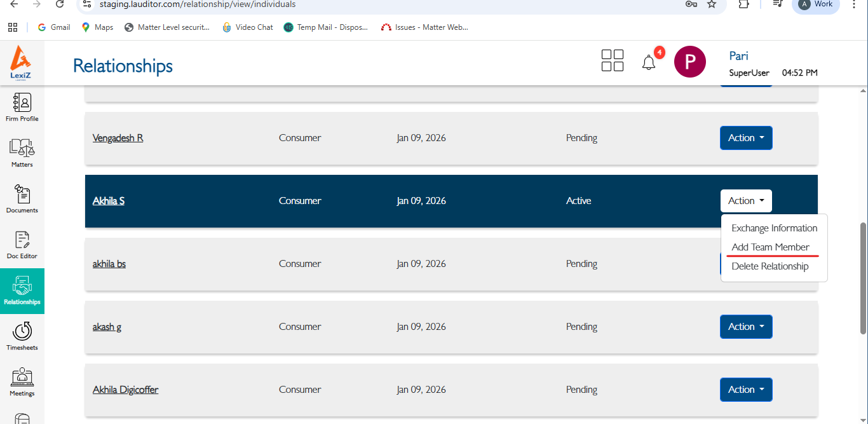This screenshot has height=424, width=868.
Task: Expand Action dropdown for Akhila Digicoffer
Action: point(746,390)
